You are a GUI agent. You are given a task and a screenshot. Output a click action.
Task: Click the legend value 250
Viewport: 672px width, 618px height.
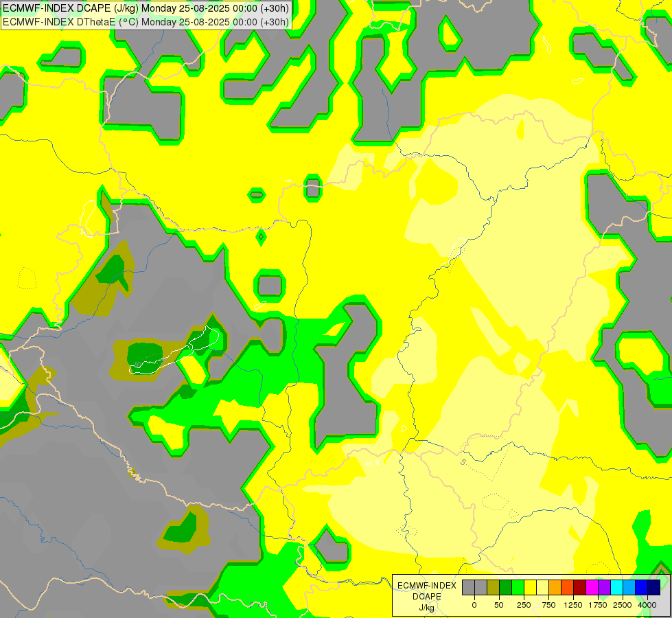coord(524,605)
